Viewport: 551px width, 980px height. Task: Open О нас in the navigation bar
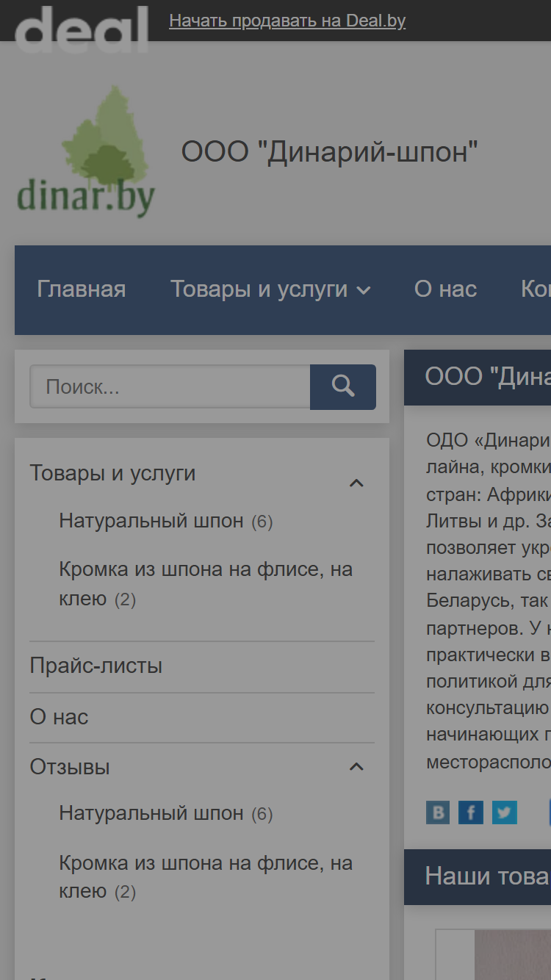[x=445, y=289]
